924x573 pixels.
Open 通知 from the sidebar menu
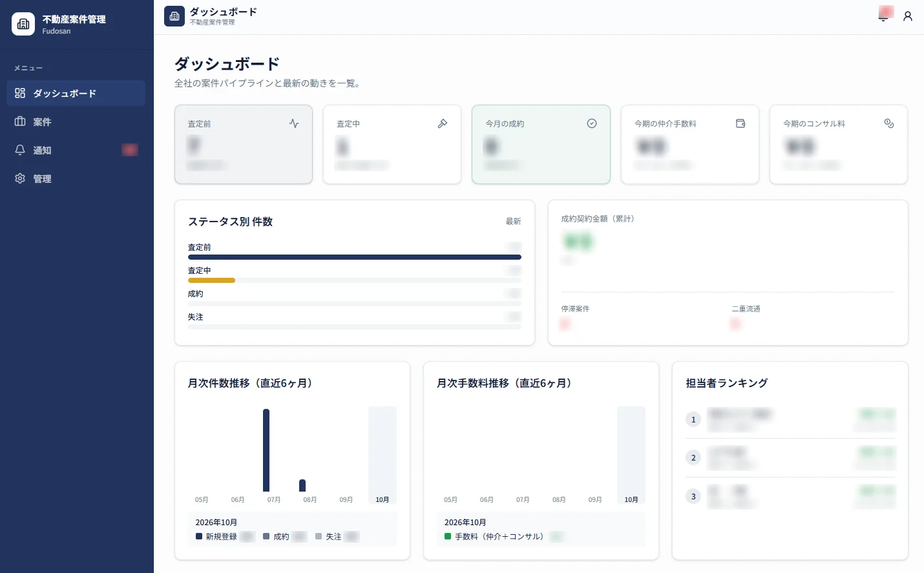tap(76, 150)
